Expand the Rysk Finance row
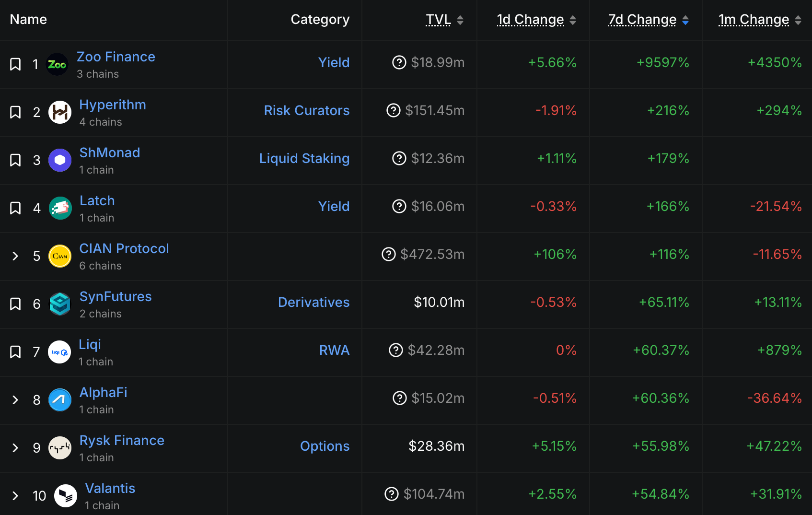 15,448
